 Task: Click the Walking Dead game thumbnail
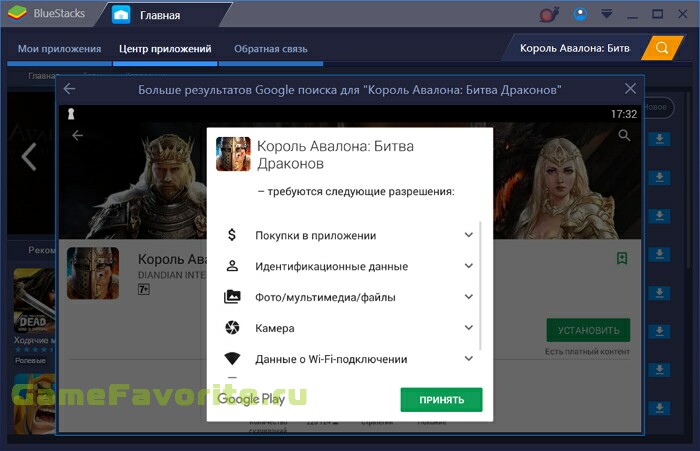pyautogui.click(x=34, y=300)
